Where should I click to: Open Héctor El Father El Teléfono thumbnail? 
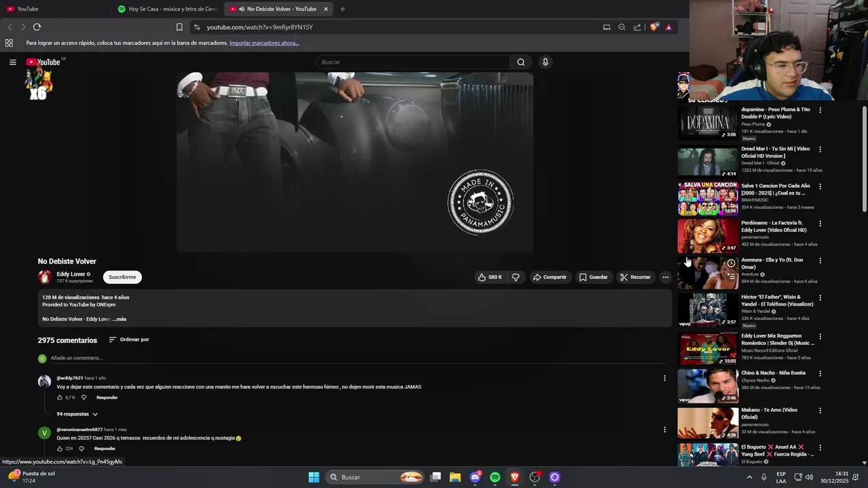(x=708, y=310)
